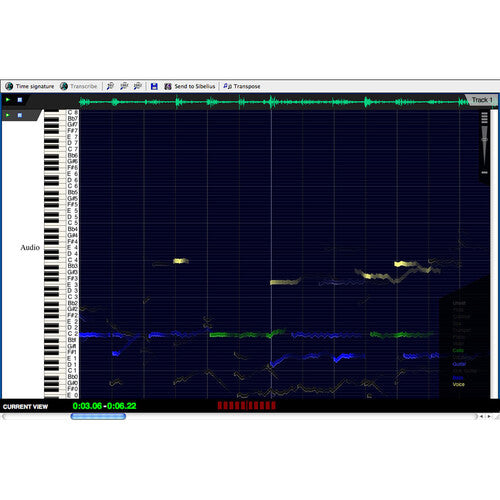Stop the Audio piano-roll track
500x500 pixels.
click(x=20, y=115)
